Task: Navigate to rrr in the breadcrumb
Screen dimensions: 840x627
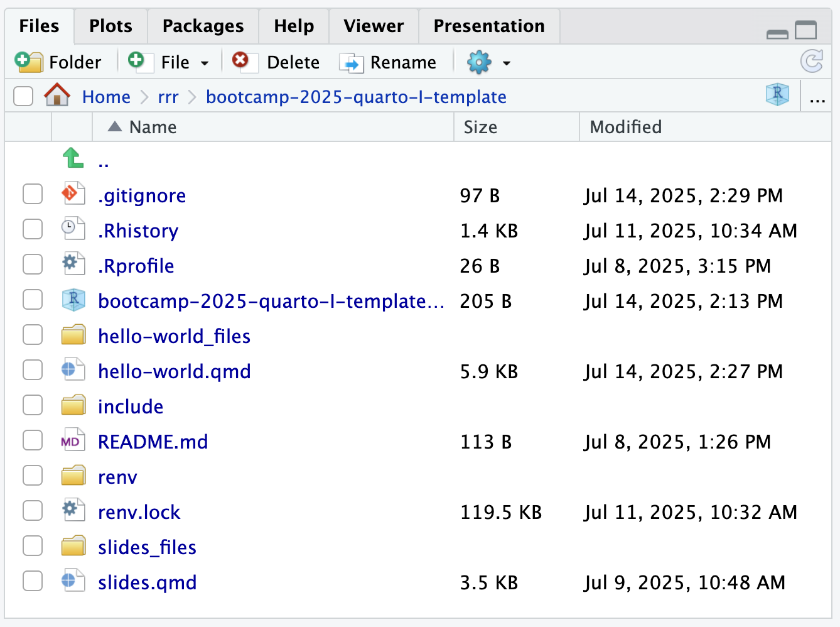Action: [168, 97]
